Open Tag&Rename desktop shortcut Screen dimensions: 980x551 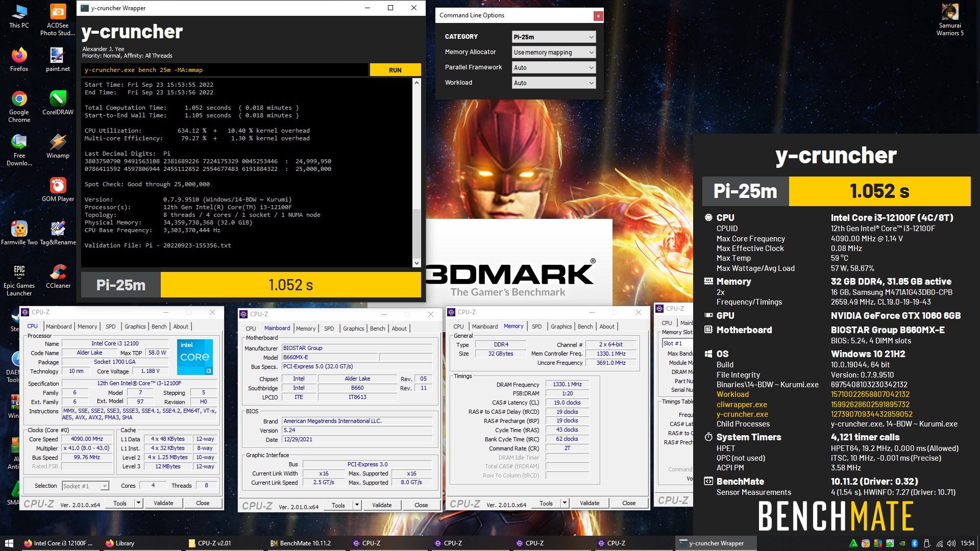[x=58, y=233]
